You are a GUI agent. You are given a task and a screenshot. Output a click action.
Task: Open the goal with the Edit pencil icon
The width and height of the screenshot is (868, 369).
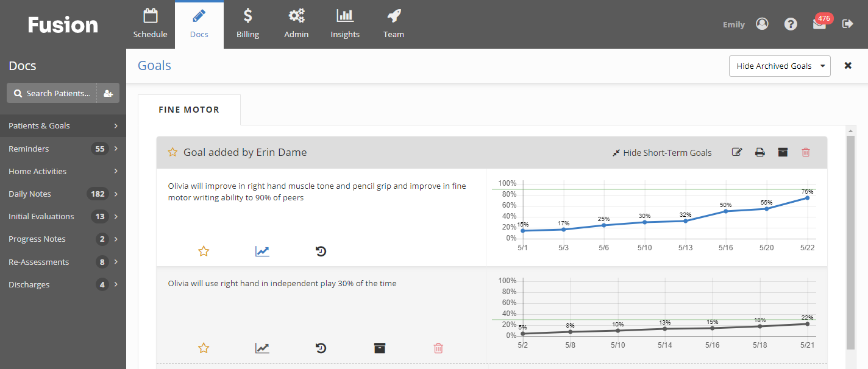coord(736,152)
